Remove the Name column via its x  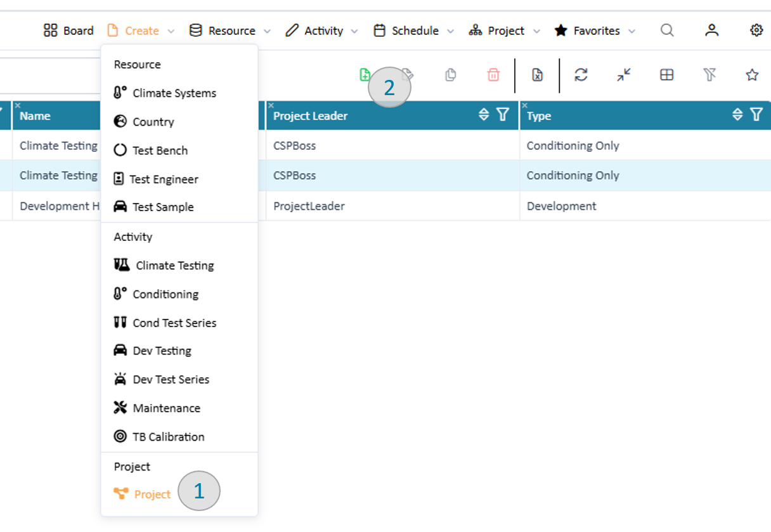pyautogui.click(x=17, y=105)
